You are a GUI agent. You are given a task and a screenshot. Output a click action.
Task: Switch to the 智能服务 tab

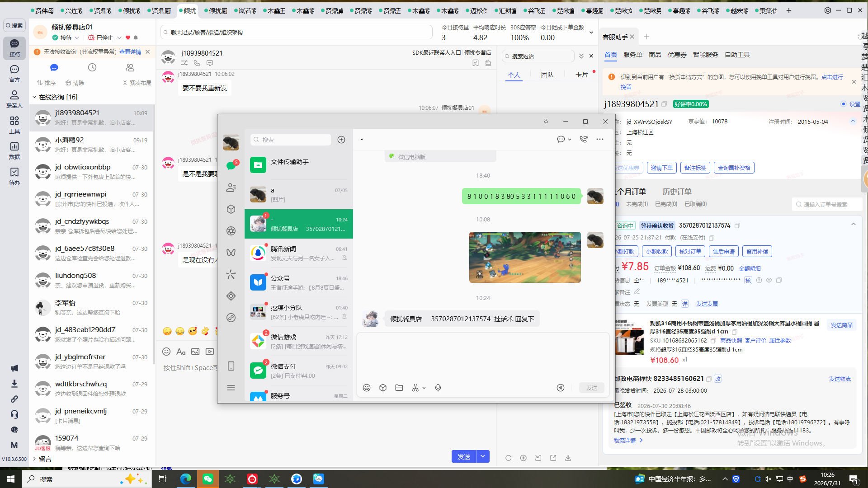tap(705, 55)
